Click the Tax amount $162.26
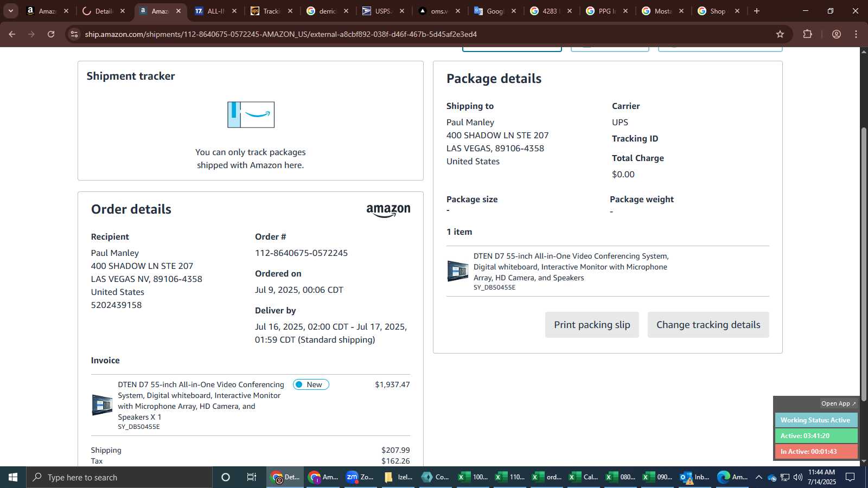Screen dimensions: 868x488 (395, 461)
